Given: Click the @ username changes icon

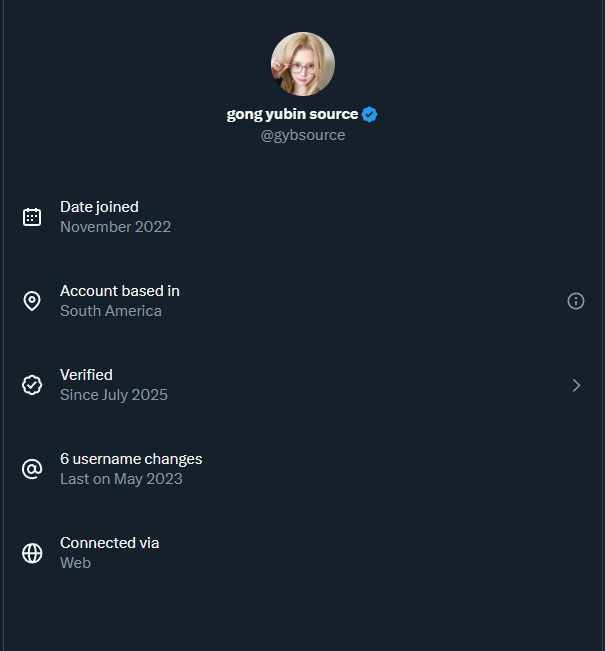Looking at the screenshot, I should 32,469.
